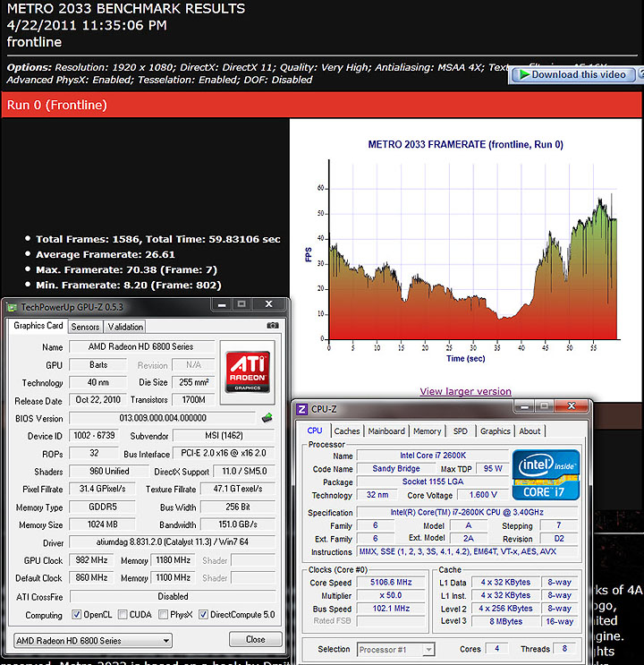Click the Close button in GPU-Z
Viewport: 644px width, 665px height.
(x=255, y=639)
